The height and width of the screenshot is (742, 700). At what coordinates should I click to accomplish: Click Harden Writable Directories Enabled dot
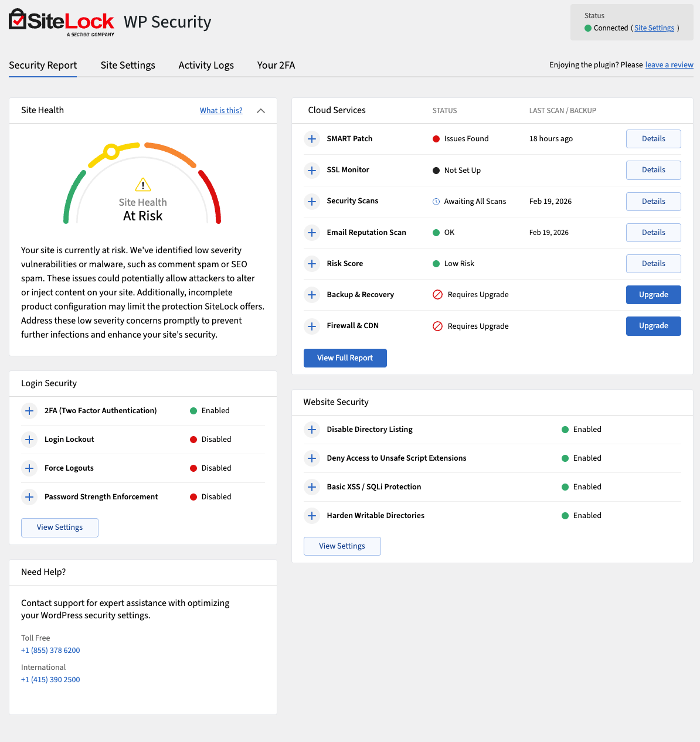pyautogui.click(x=565, y=516)
